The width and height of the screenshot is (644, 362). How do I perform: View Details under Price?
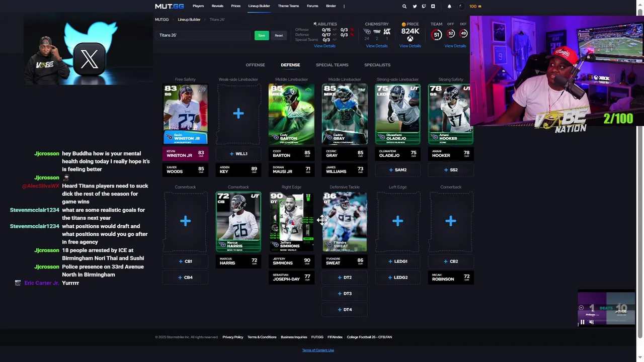[410, 46]
